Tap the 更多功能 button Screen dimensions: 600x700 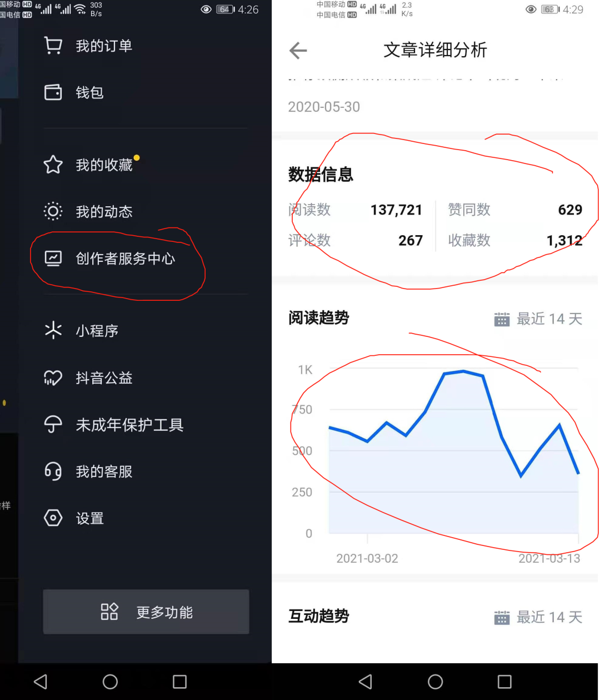pos(146,612)
